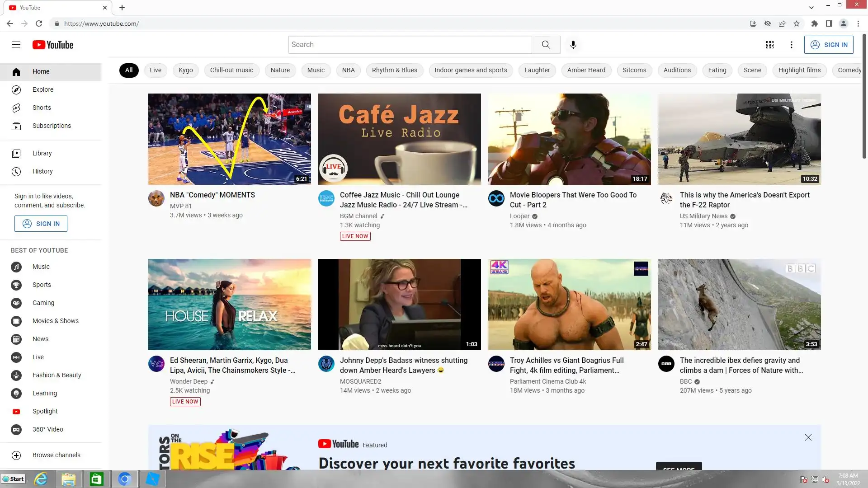Click the voice search microphone icon
Screen dimensions: 868x488
point(573,44)
